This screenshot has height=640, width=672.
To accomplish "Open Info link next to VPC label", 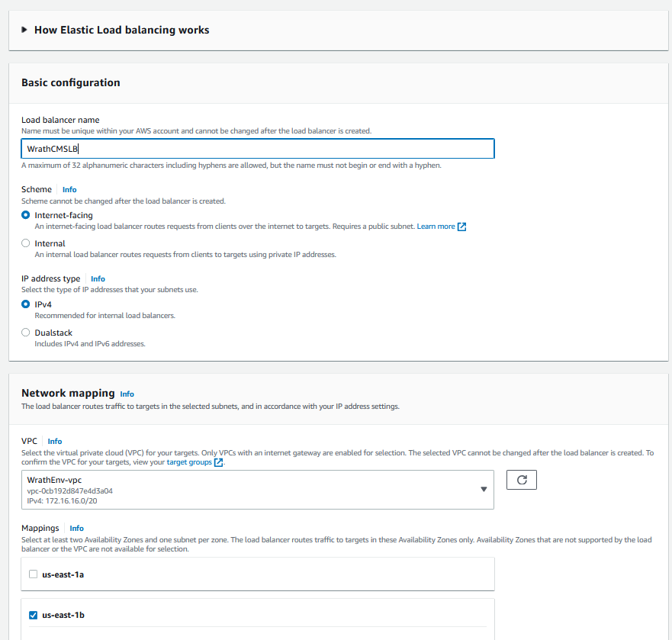I will coord(55,441).
